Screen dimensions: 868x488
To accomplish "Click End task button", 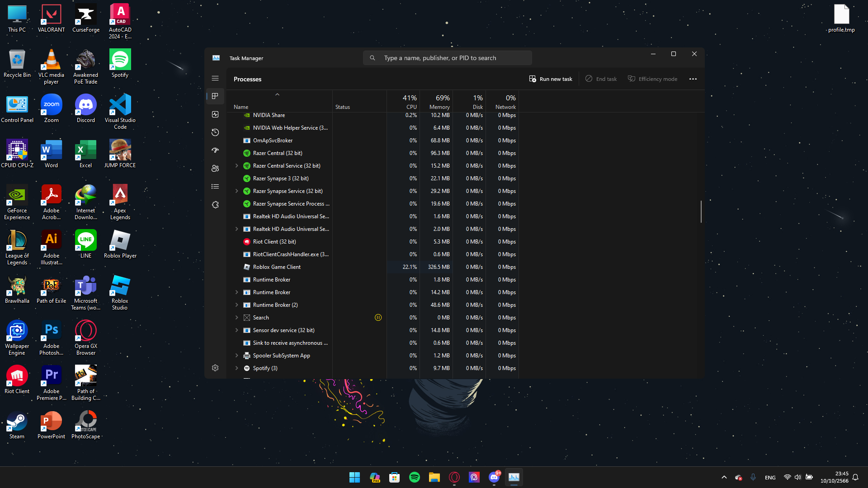I will [601, 79].
